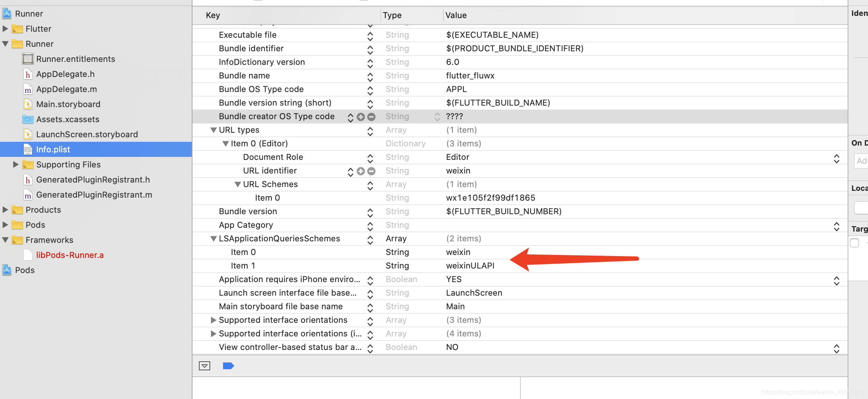
Task: Open Document Role value dropdown
Action: click(837, 158)
